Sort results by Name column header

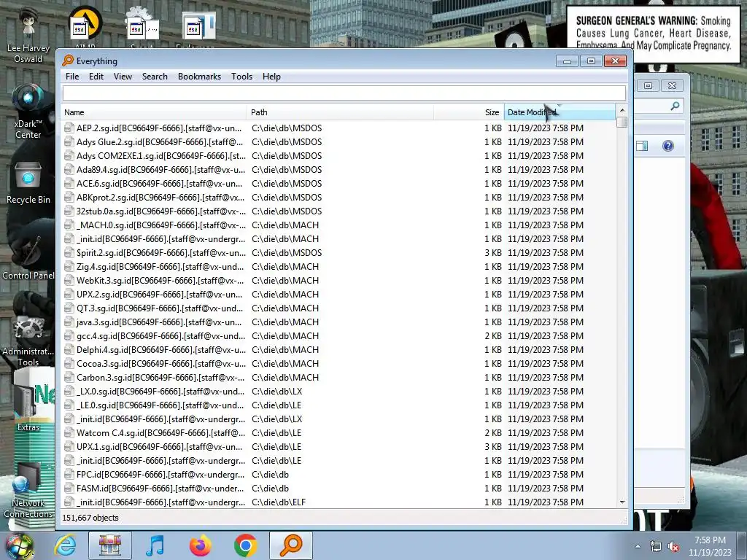point(154,112)
